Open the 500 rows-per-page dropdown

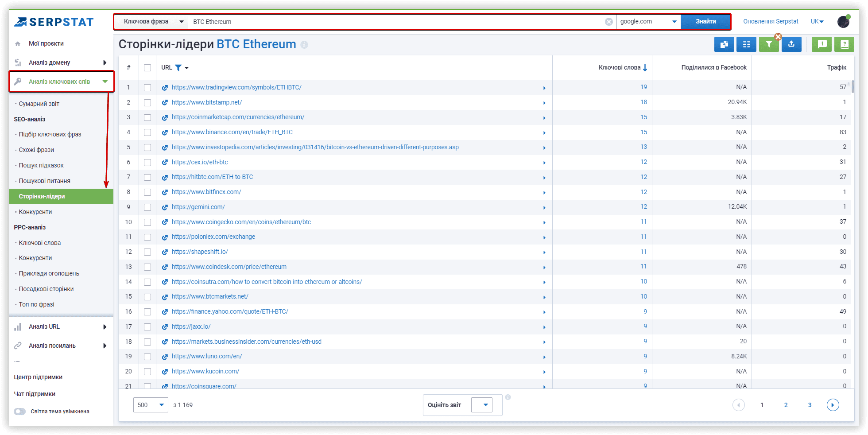151,405
